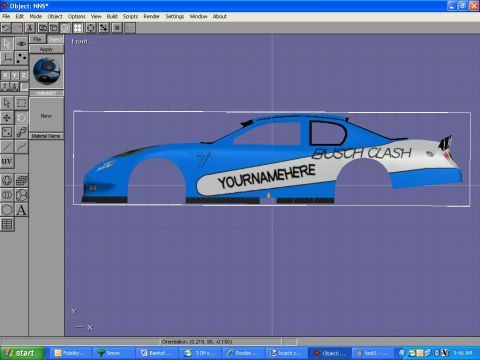Toggle the blank button right of the figure buttons
This screenshot has width=480, height=360.
tap(24, 87)
